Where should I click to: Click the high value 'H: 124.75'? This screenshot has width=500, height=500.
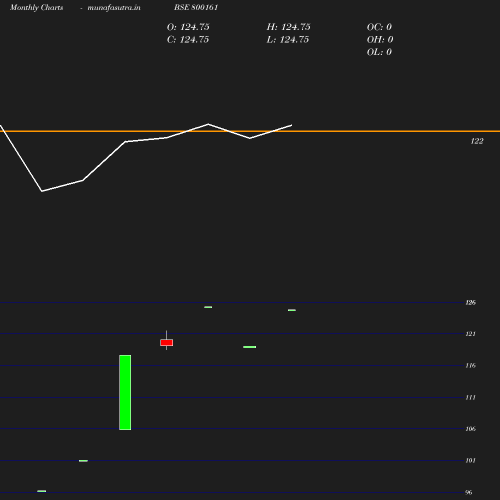288,27
